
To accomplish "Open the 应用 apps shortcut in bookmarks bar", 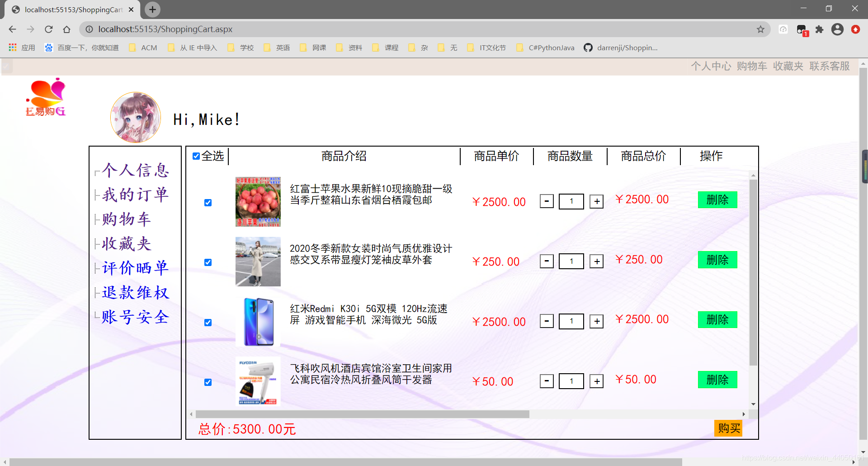I will (21, 48).
